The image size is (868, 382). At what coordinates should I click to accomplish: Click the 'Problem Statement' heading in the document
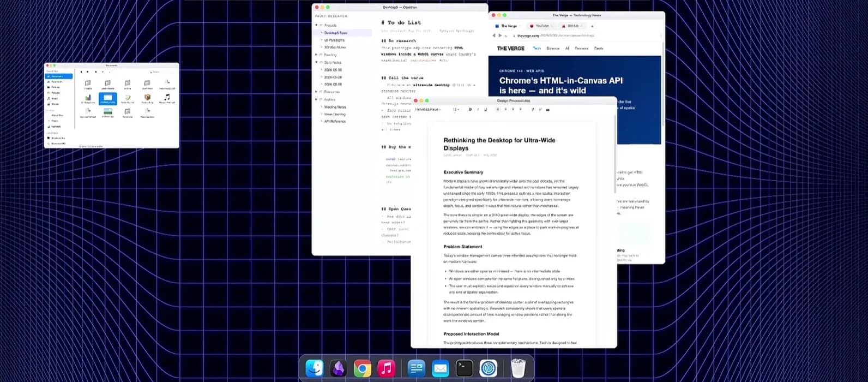[x=462, y=247]
